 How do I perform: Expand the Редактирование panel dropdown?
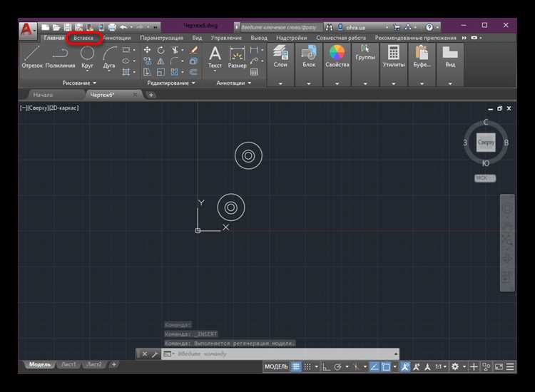[x=171, y=83]
